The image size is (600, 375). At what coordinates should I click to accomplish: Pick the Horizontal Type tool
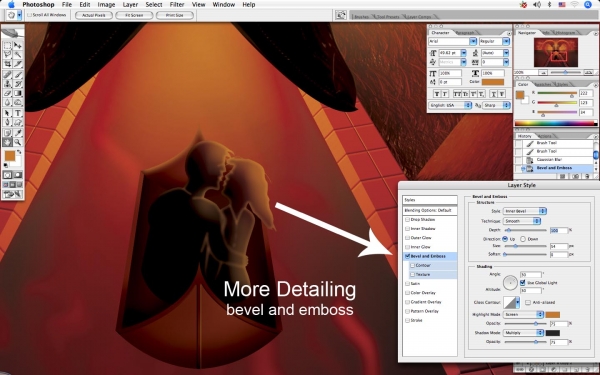coord(18,113)
